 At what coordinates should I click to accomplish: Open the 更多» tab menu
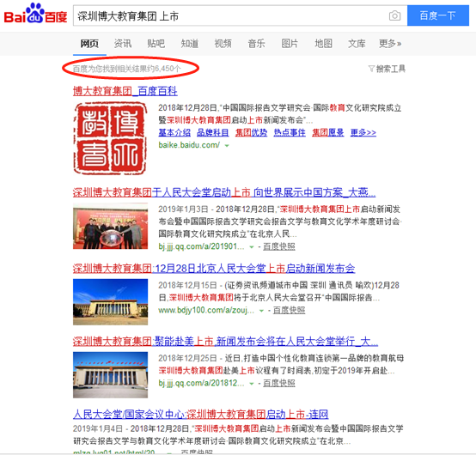[x=390, y=44]
